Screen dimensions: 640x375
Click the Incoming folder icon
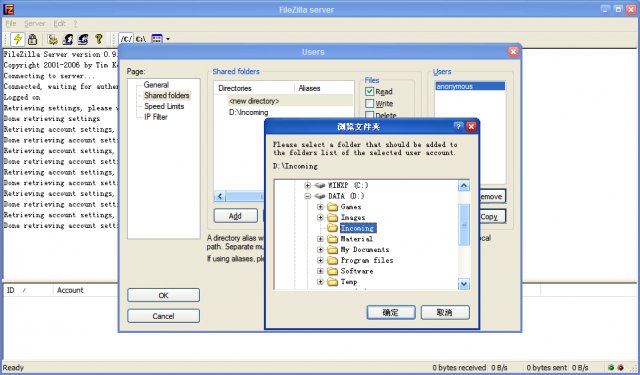pos(333,228)
